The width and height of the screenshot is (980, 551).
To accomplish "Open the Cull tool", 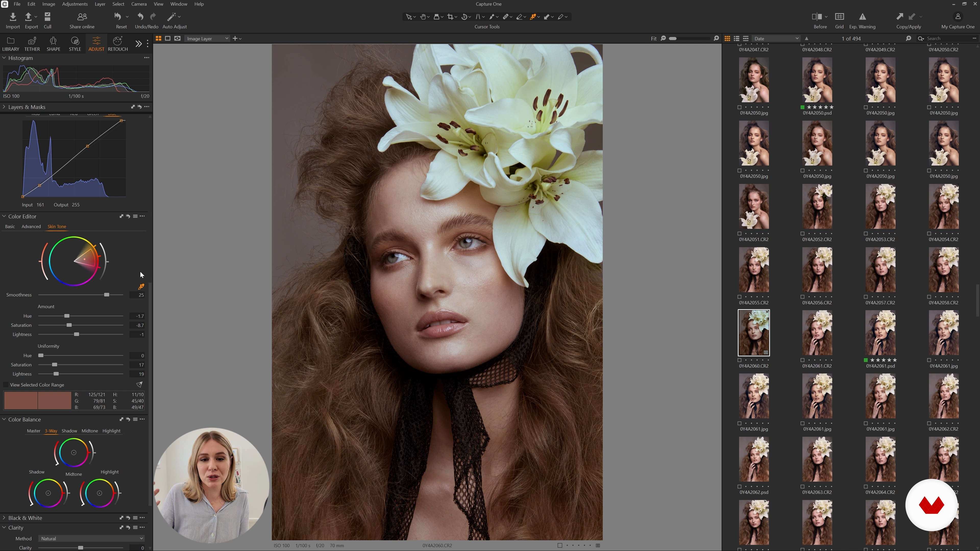I will point(47,17).
